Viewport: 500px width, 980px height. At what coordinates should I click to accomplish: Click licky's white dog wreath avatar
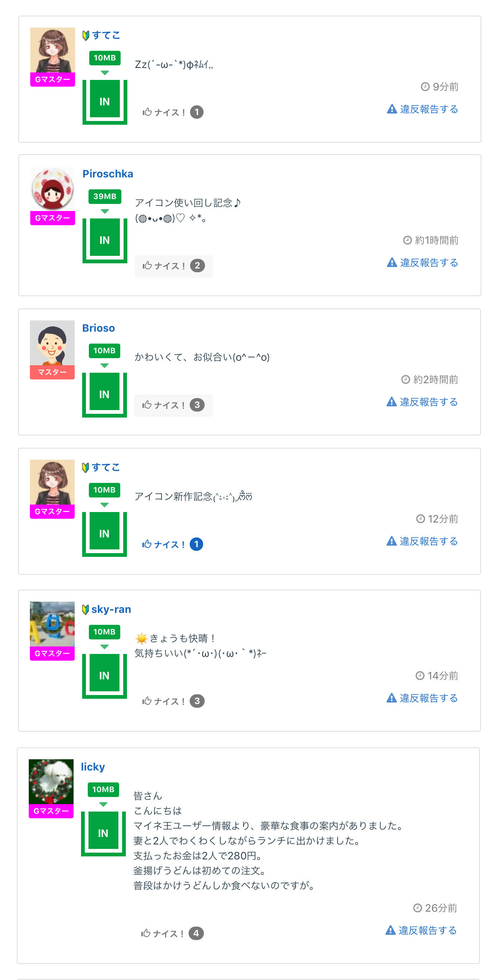coord(51,781)
